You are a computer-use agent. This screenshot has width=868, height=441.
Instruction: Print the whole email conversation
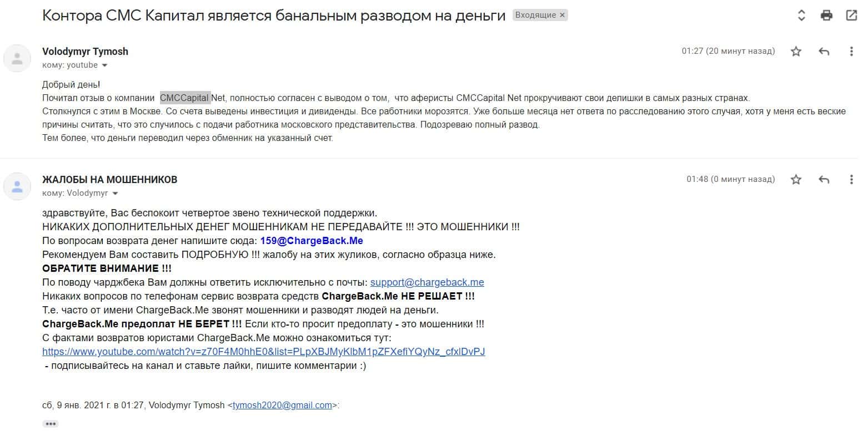point(826,16)
